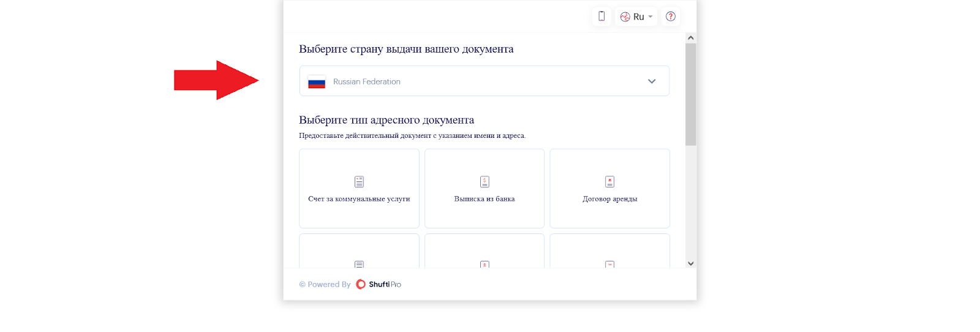The height and width of the screenshot is (332, 980).
Task: Select the rental agreement house icon
Action: pos(609,182)
